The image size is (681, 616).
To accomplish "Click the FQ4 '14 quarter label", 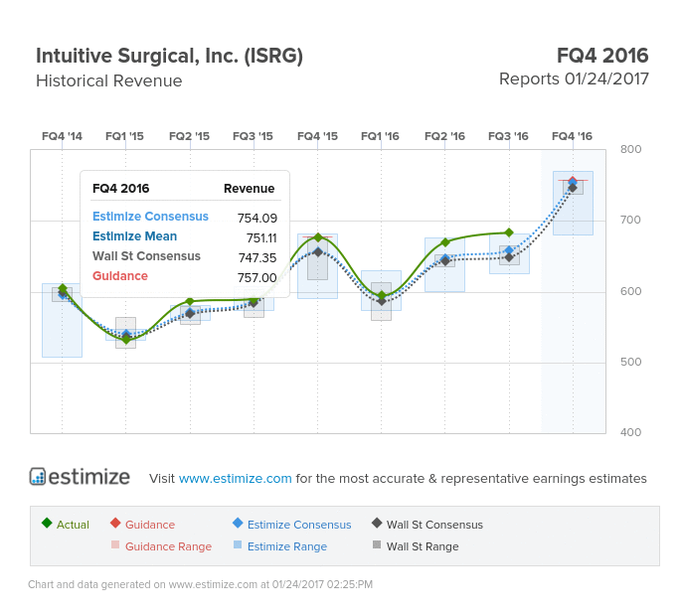I will coord(62,136).
